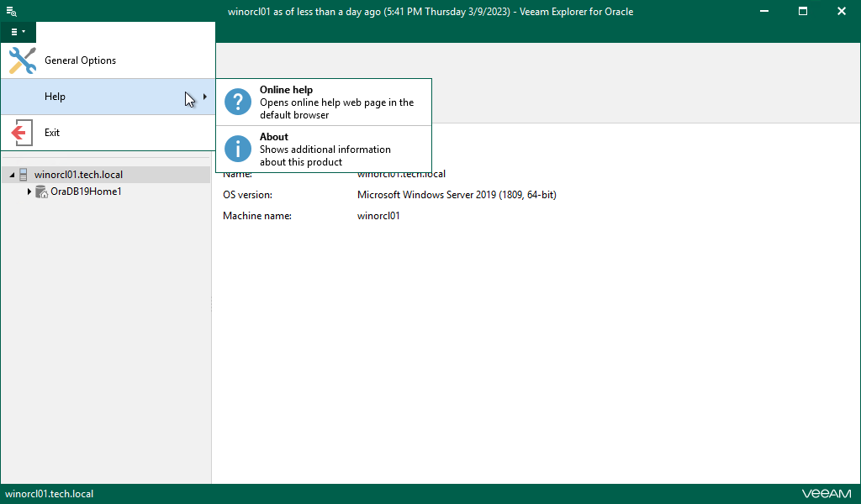Minimize the Veeam Explorer window
This screenshot has width=861, height=504.
point(763,11)
